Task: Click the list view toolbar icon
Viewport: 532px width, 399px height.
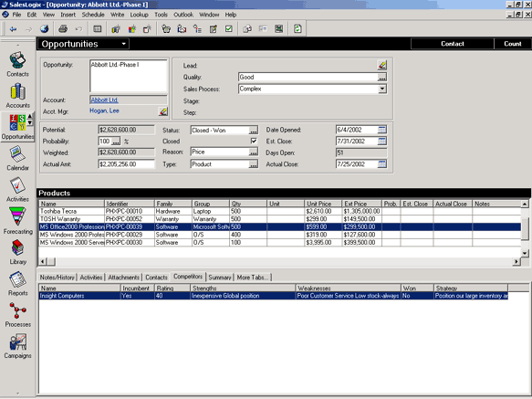Action: [98, 29]
